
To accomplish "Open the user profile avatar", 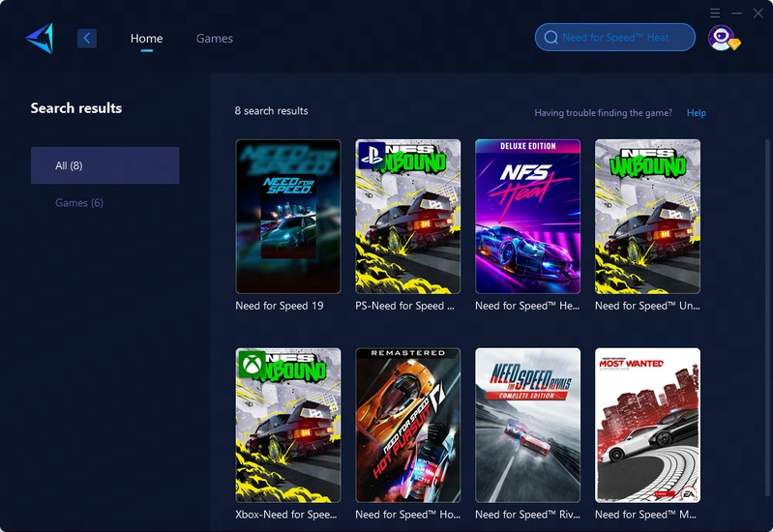I will [x=721, y=38].
